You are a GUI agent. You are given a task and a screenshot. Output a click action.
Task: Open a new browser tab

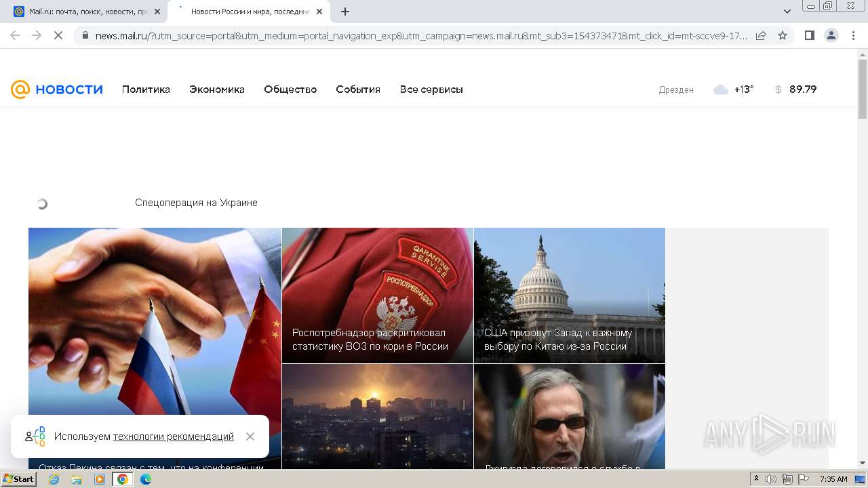[x=345, y=12]
